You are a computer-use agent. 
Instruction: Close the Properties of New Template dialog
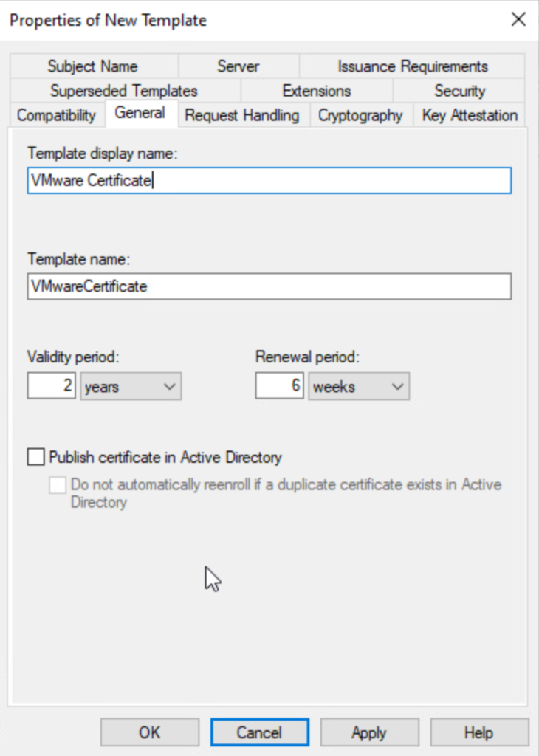[x=518, y=20]
